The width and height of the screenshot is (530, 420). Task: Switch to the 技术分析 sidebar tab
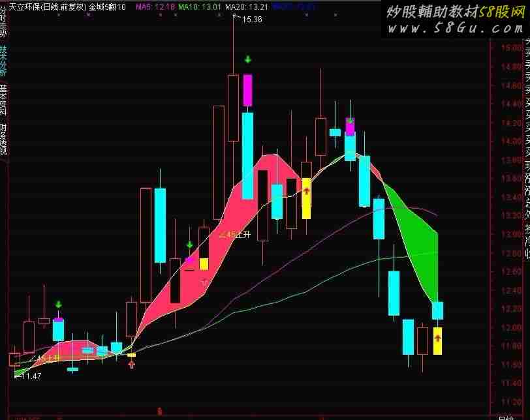[x=3, y=61]
